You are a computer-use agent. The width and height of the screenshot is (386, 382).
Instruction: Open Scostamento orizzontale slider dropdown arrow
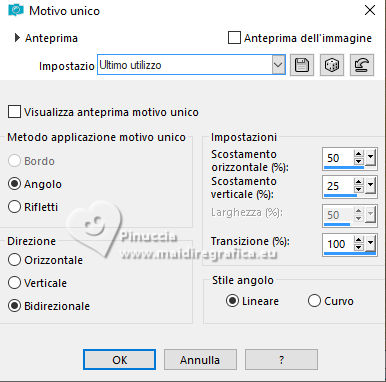[x=370, y=157]
